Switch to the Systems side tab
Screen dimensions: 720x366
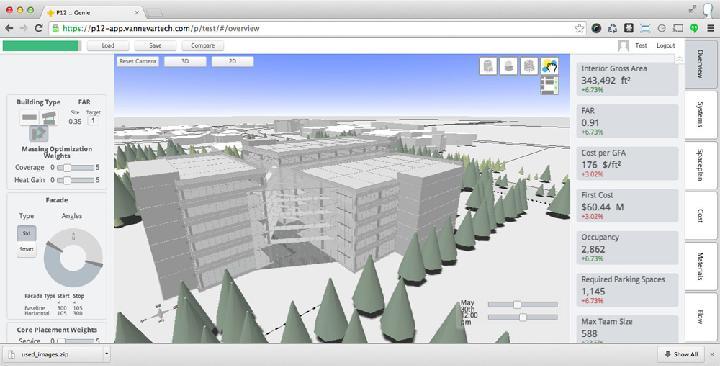point(701,114)
